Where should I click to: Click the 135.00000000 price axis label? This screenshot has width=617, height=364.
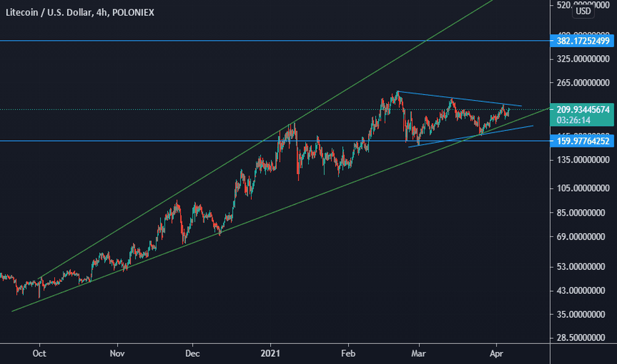point(583,159)
